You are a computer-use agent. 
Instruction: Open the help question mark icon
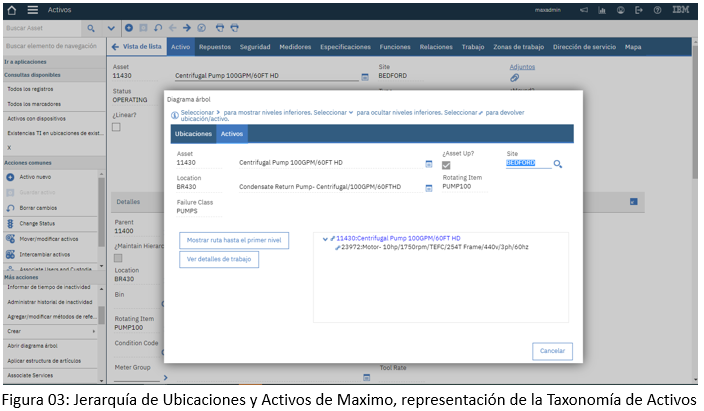657,10
